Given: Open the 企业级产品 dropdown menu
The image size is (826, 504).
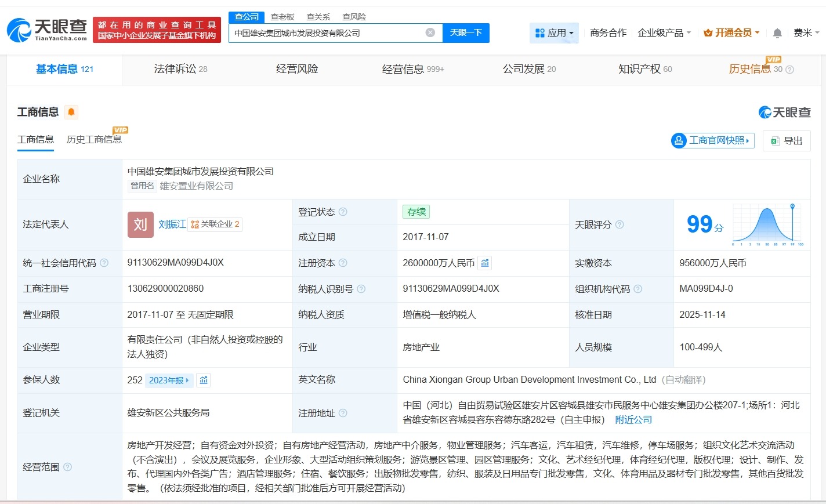Looking at the screenshot, I should 664,33.
